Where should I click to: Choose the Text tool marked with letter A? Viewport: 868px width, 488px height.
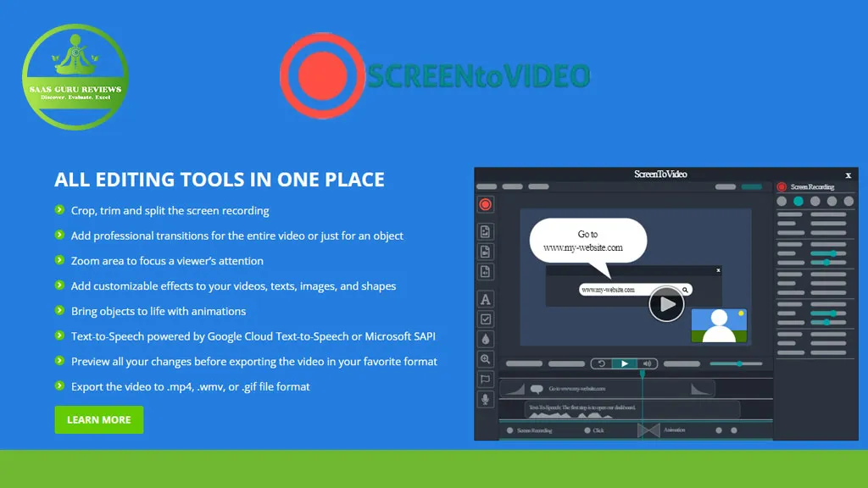486,299
